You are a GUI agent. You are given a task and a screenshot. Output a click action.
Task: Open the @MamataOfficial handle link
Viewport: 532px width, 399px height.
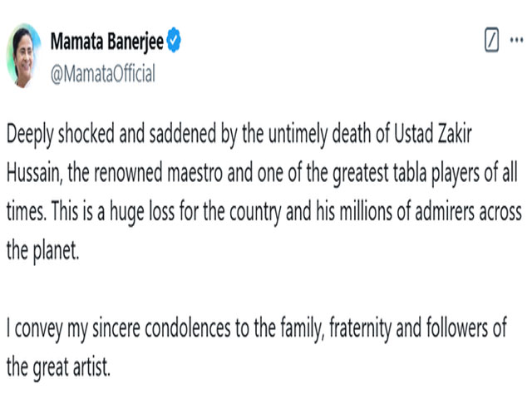pos(103,74)
